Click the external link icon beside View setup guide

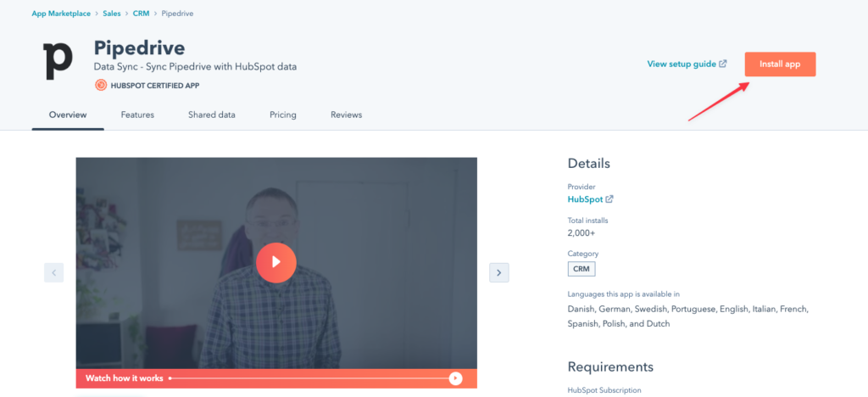click(722, 64)
